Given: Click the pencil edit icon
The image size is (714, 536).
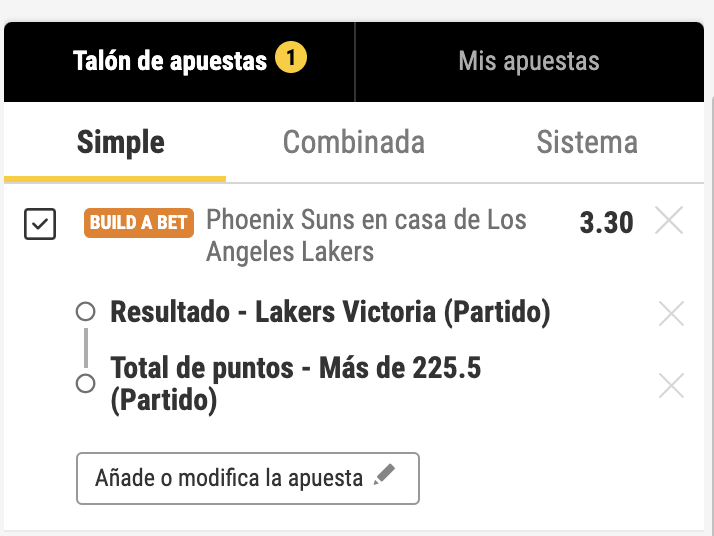Looking at the screenshot, I should pos(384,477).
